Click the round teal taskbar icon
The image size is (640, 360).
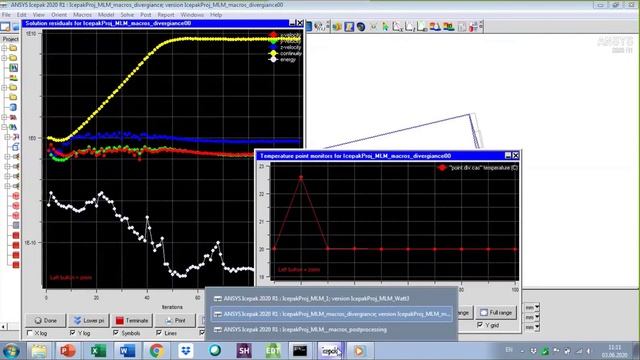coord(215,351)
